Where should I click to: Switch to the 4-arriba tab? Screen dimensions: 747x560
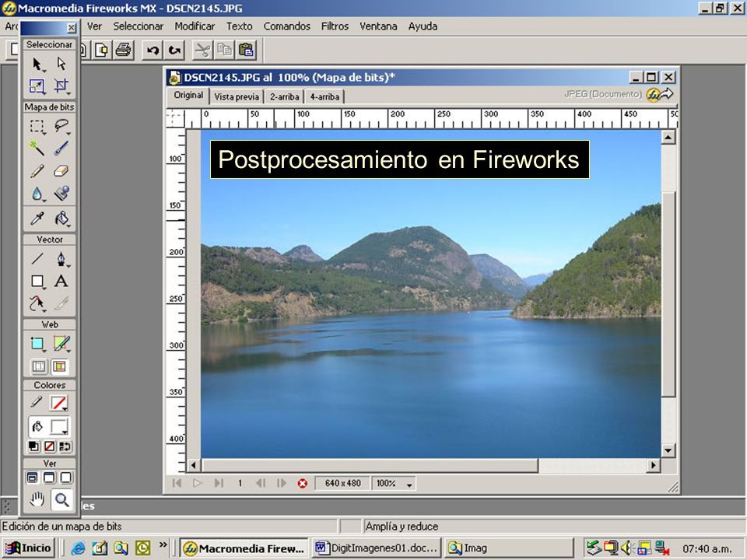pos(324,96)
